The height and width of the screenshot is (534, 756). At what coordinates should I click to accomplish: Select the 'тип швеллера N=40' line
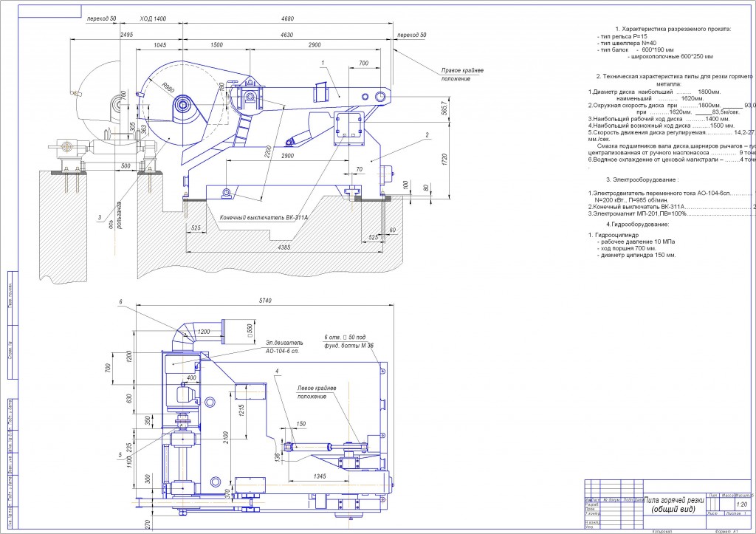626,43
